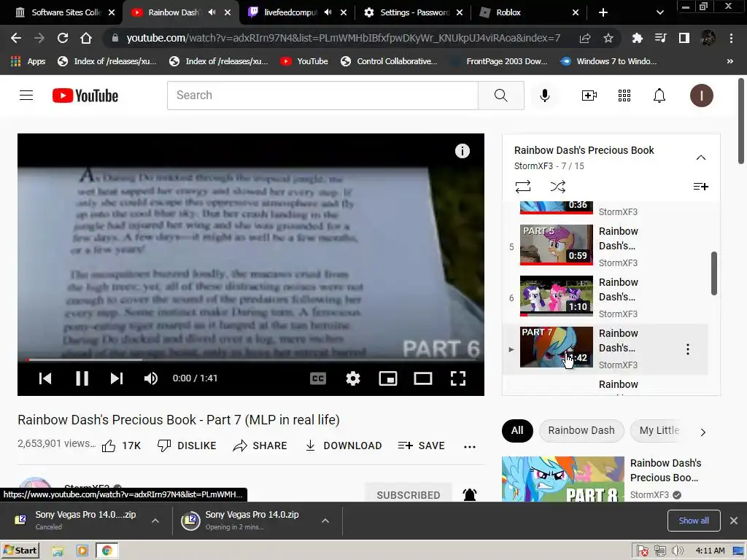747x560 pixels.
Task: Share this page from the address bar
Action: coord(584,38)
